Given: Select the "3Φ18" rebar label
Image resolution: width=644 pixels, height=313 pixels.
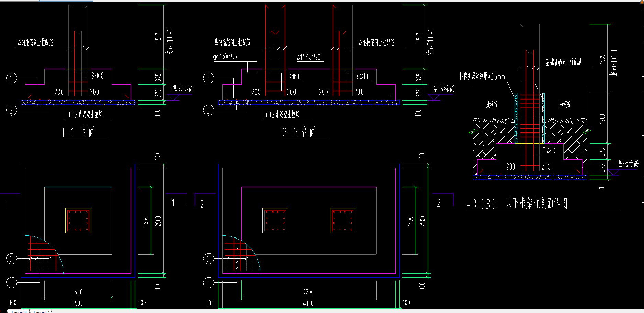Looking at the screenshot, I should click(x=98, y=76).
